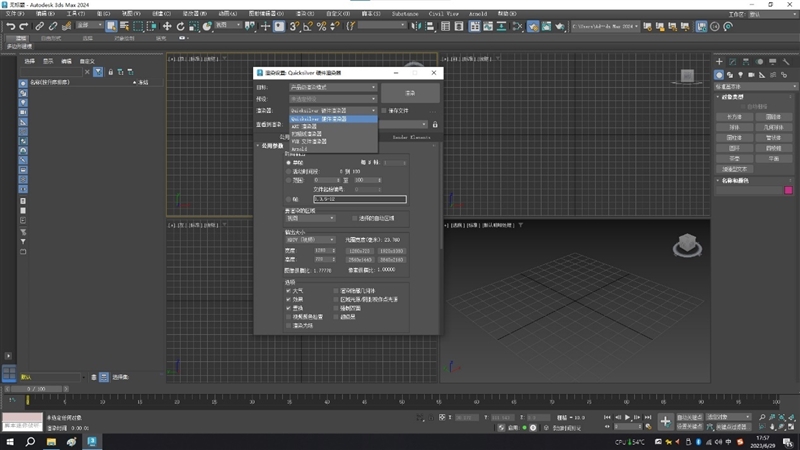
Task: Click the 渲染 render button in dialog
Action: click(410, 93)
